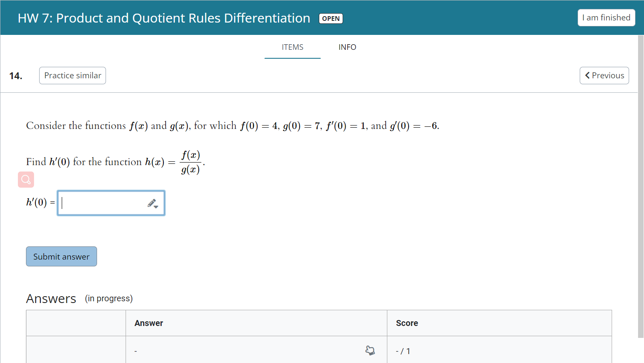Click the left chevron inside the Previous button
Image resolution: width=644 pixels, height=363 pixels.
point(587,75)
